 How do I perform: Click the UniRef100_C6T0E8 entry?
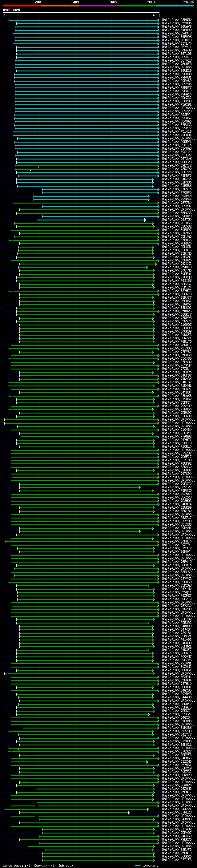tap(176, 60)
